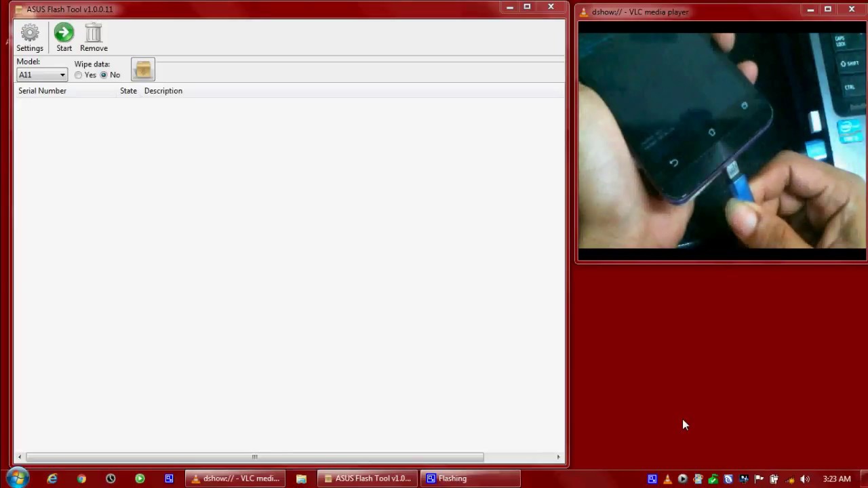Switch to the VLC media player taskbar button

tap(235, 479)
